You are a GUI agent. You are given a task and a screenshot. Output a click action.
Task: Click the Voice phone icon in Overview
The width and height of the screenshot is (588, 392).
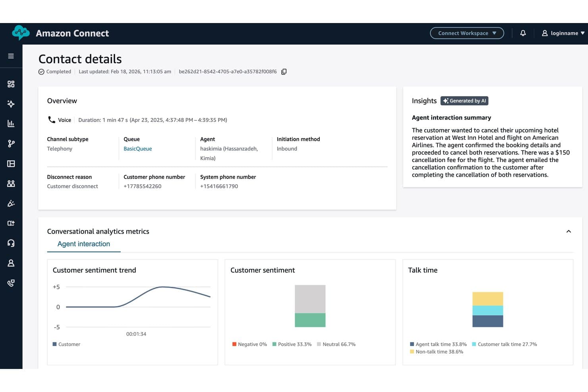[51, 120]
